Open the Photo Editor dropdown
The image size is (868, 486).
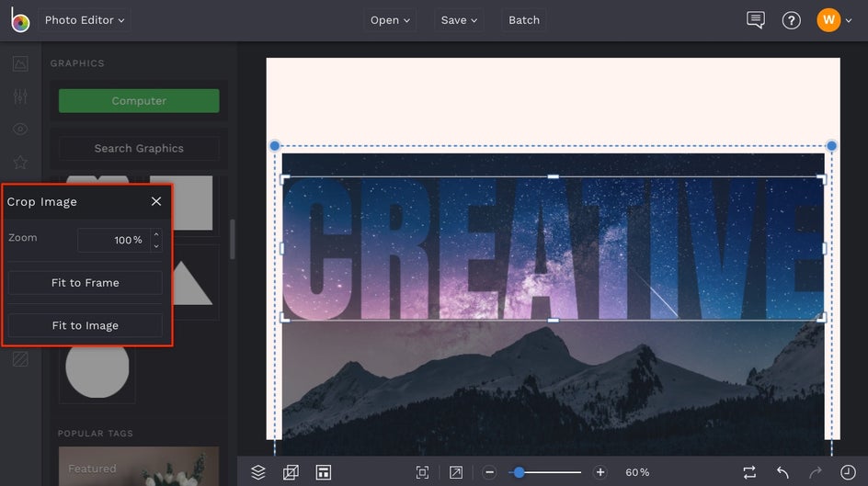pos(85,20)
